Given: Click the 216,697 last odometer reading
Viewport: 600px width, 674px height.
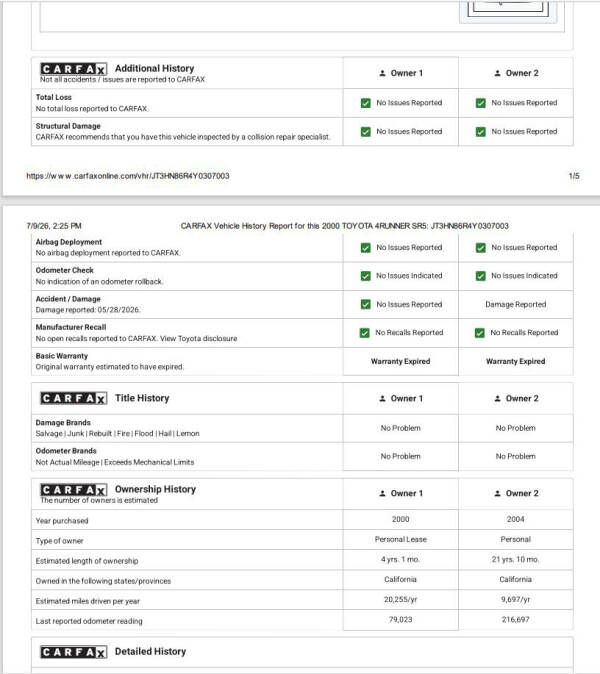Looking at the screenshot, I should 515,619.
